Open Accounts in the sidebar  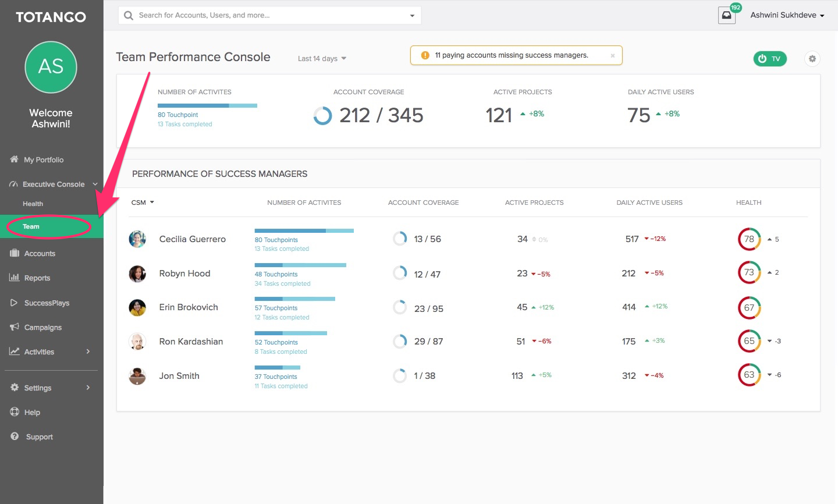coord(40,253)
